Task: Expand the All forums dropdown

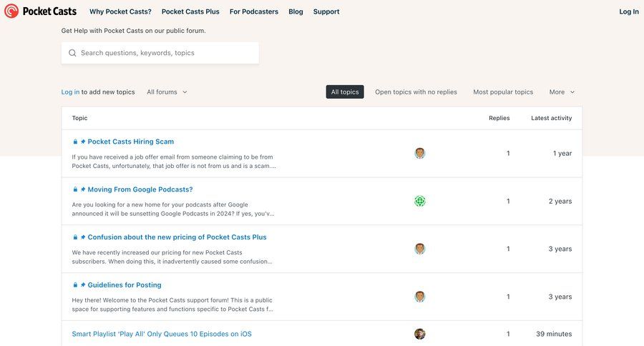Action: point(167,92)
